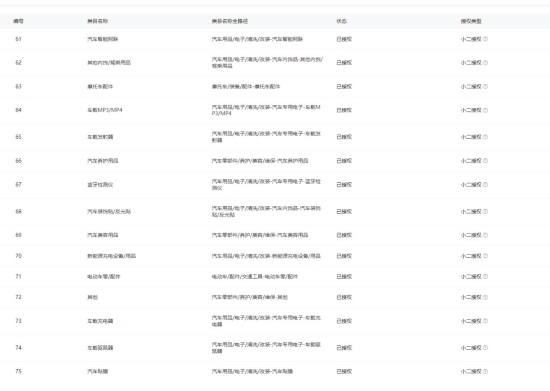
Task: Click 已授权 status in row 67
Action: pos(344,184)
